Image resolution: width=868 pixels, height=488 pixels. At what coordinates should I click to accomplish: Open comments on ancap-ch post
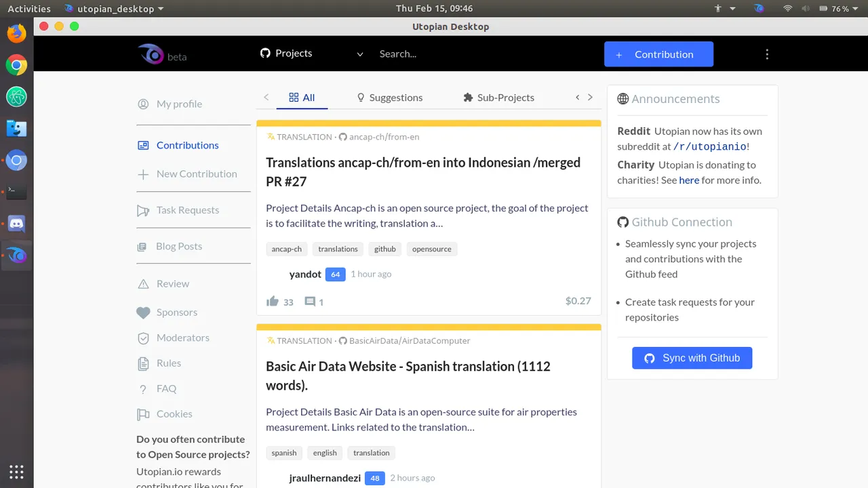click(310, 302)
